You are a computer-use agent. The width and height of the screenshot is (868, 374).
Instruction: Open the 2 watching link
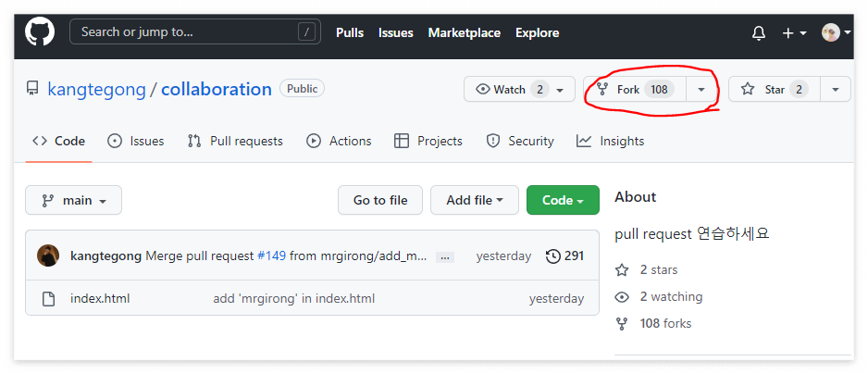pyautogui.click(x=671, y=296)
